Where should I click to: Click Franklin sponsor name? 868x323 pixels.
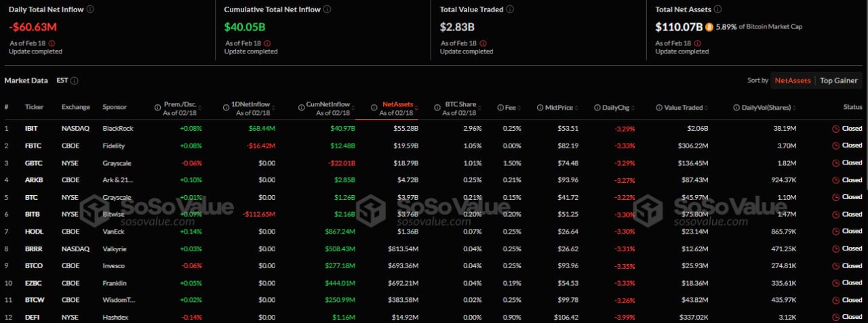click(115, 282)
